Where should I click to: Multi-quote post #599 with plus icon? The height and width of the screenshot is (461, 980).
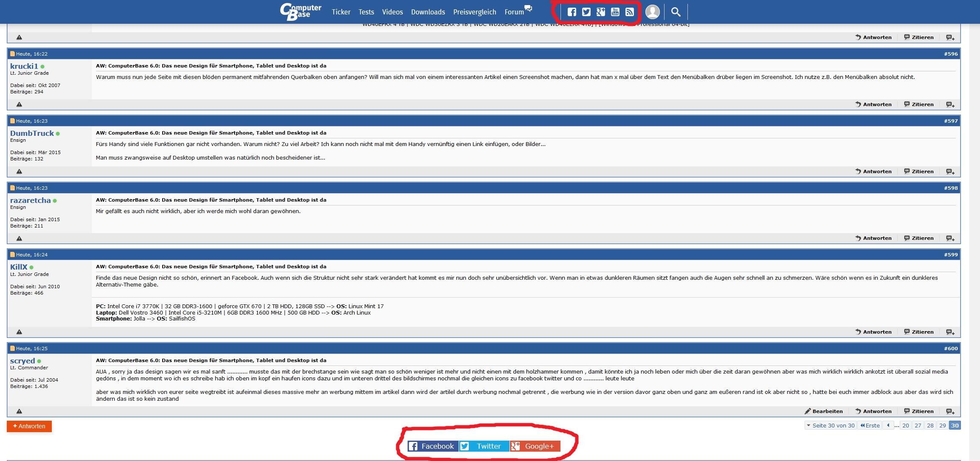[x=950, y=332]
